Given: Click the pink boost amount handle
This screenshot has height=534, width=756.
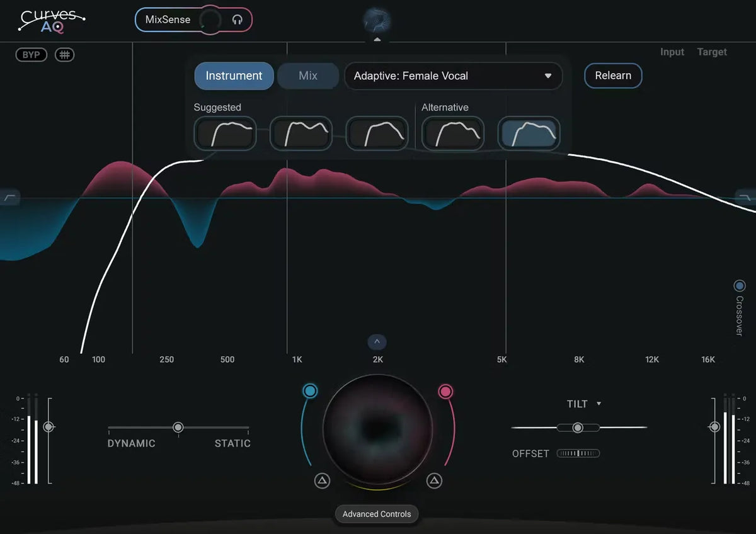Looking at the screenshot, I should (x=445, y=392).
